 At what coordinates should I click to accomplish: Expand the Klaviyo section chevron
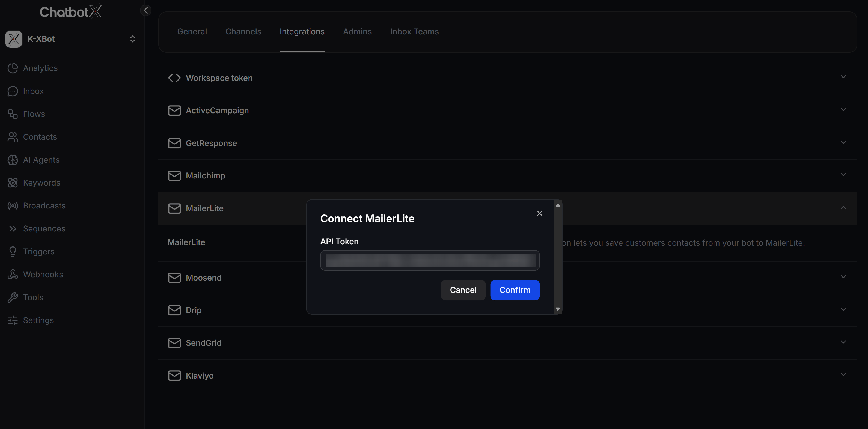(843, 374)
